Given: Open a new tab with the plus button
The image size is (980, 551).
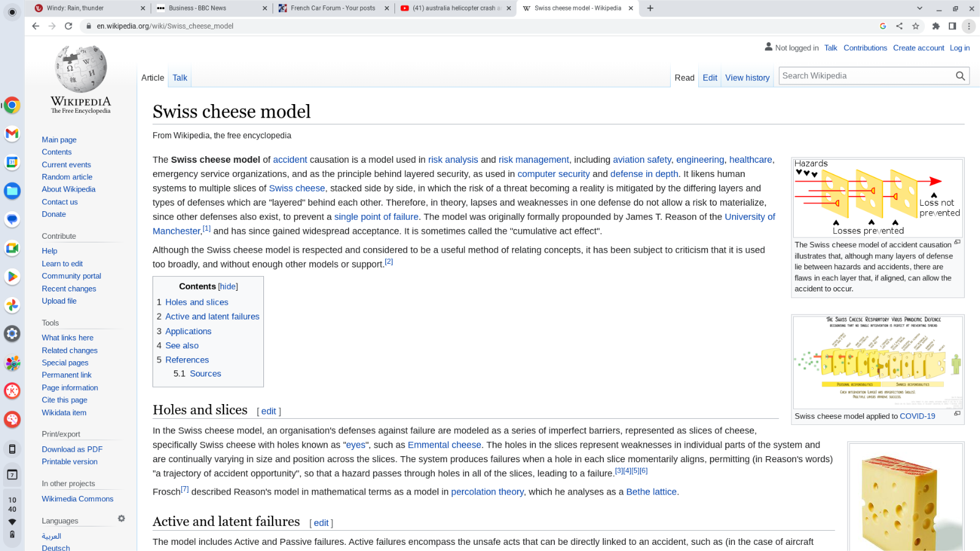Looking at the screenshot, I should click(x=650, y=8).
